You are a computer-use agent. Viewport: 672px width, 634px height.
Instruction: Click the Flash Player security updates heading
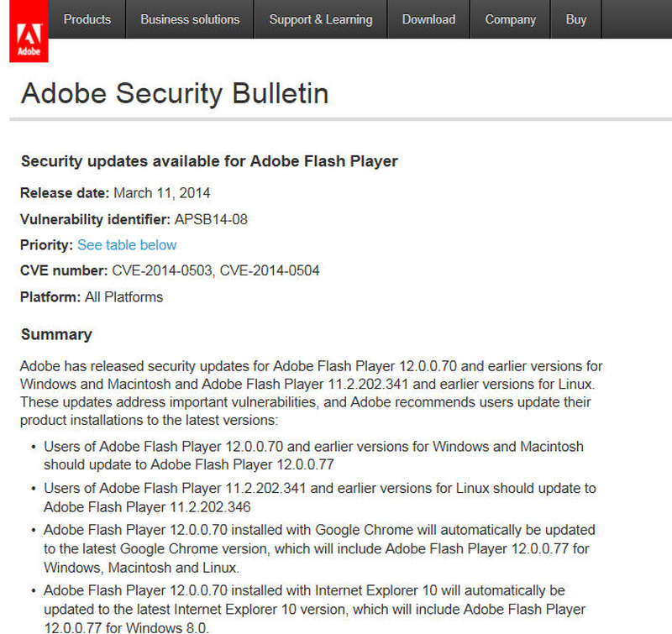(x=209, y=161)
